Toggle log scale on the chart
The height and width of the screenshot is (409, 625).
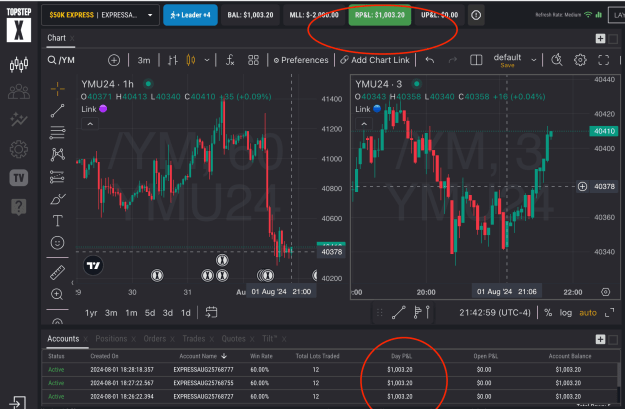pyautogui.click(x=566, y=313)
